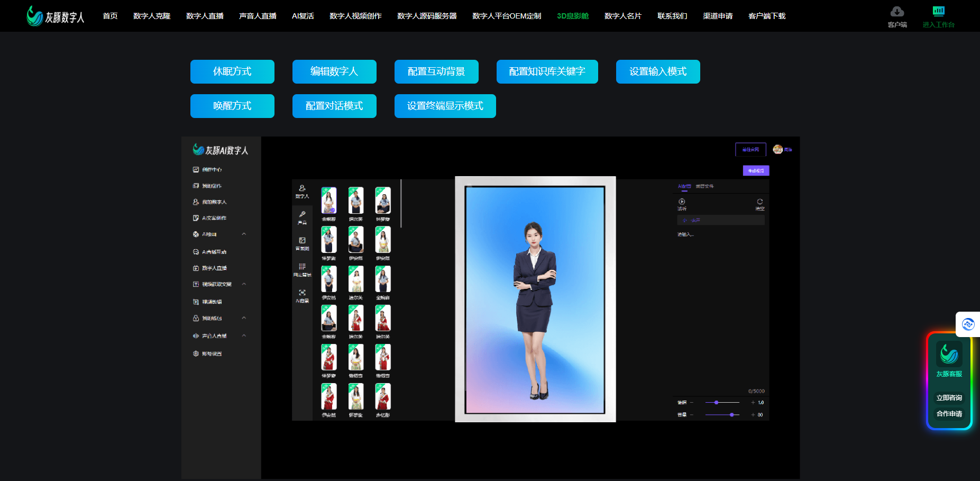Collapse the AI绘画 sidebar section chevron
Screen dimensions: 980x481
point(244,234)
